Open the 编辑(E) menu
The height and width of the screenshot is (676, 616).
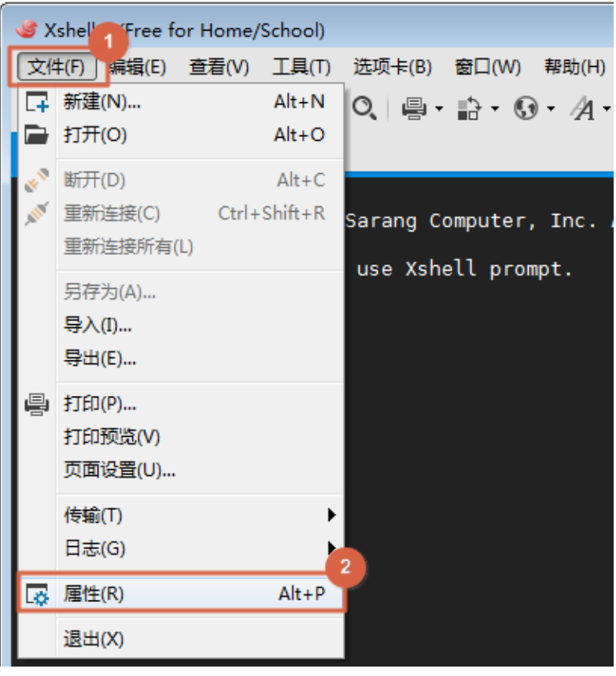click(x=137, y=67)
